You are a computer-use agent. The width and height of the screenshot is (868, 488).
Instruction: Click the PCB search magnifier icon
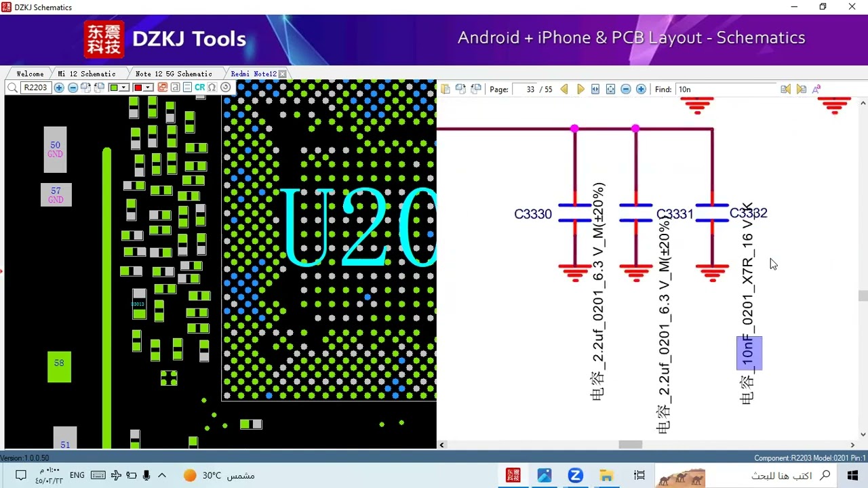pyautogui.click(x=12, y=87)
